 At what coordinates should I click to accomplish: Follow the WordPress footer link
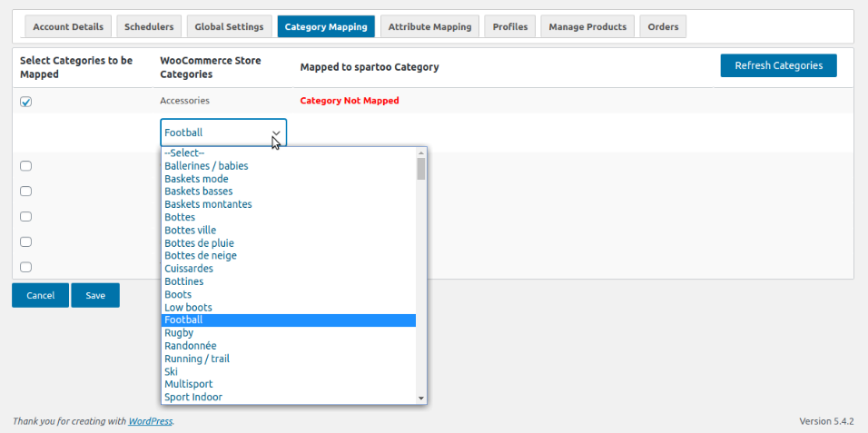150,421
